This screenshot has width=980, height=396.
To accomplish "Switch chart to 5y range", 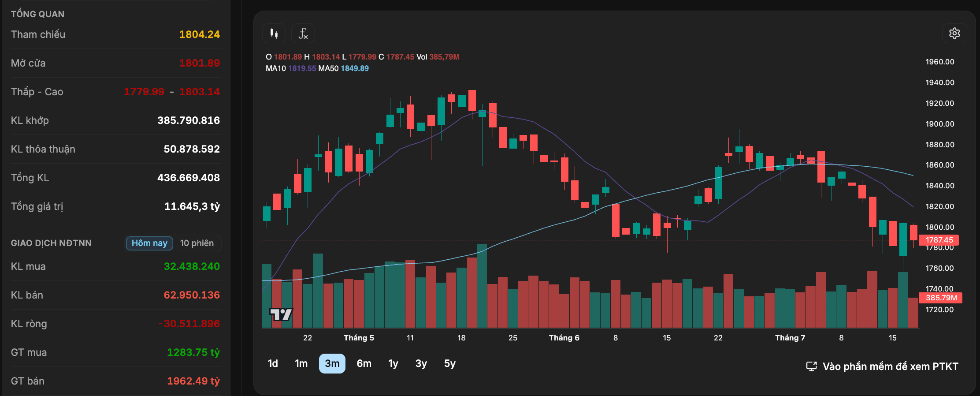I will pyautogui.click(x=450, y=363).
